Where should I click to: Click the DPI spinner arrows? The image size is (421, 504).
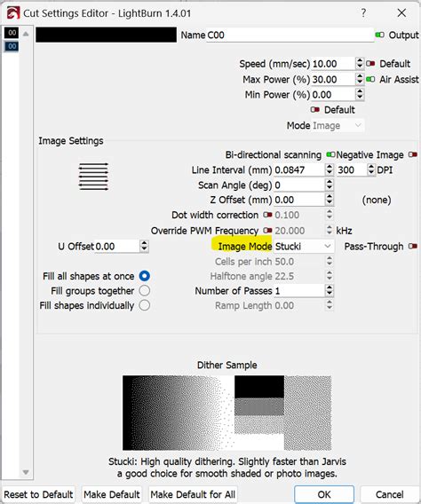click(x=371, y=169)
